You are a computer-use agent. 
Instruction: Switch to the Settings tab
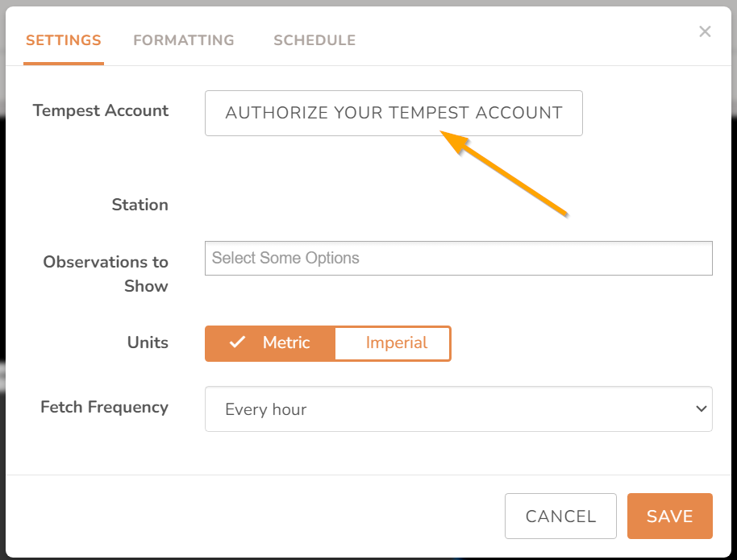(x=64, y=40)
